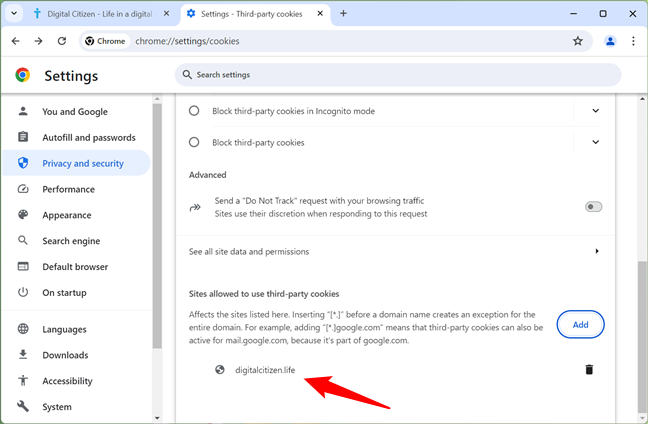Screen dimensions: 648x424
Task: Open the Chrome profile avatar menu
Action: (610, 41)
